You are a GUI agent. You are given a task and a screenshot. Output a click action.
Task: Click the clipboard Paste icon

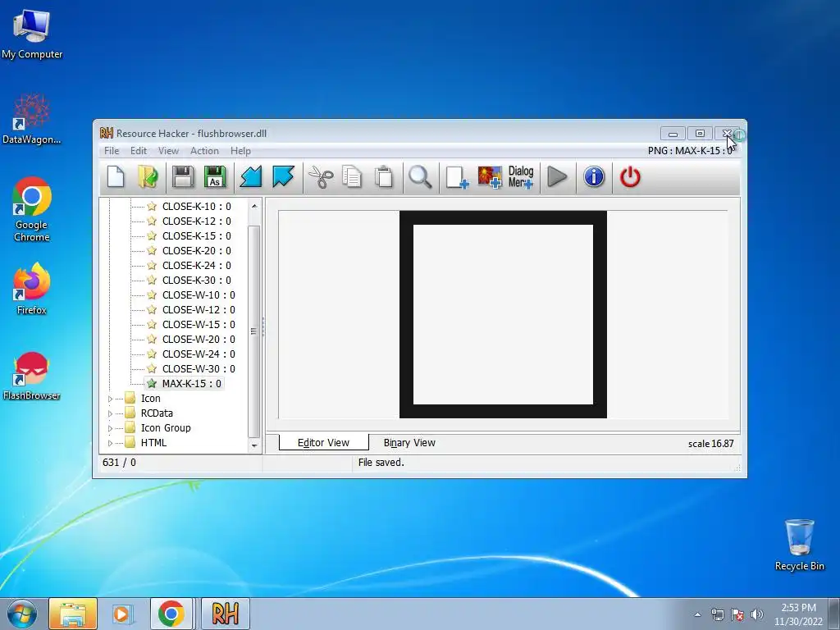(384, 177)
